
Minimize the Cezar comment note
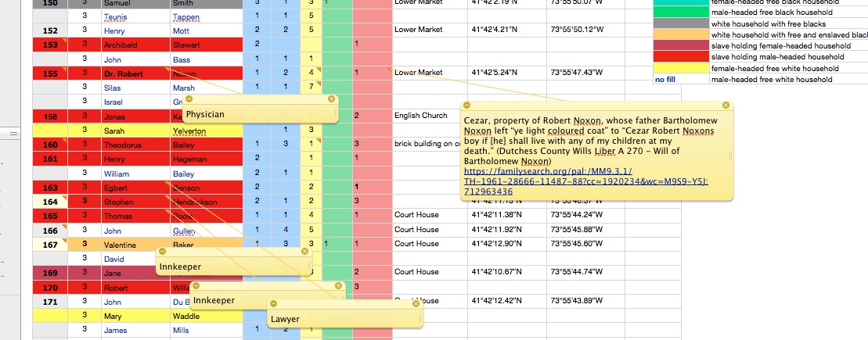click(x=466, y=106)
